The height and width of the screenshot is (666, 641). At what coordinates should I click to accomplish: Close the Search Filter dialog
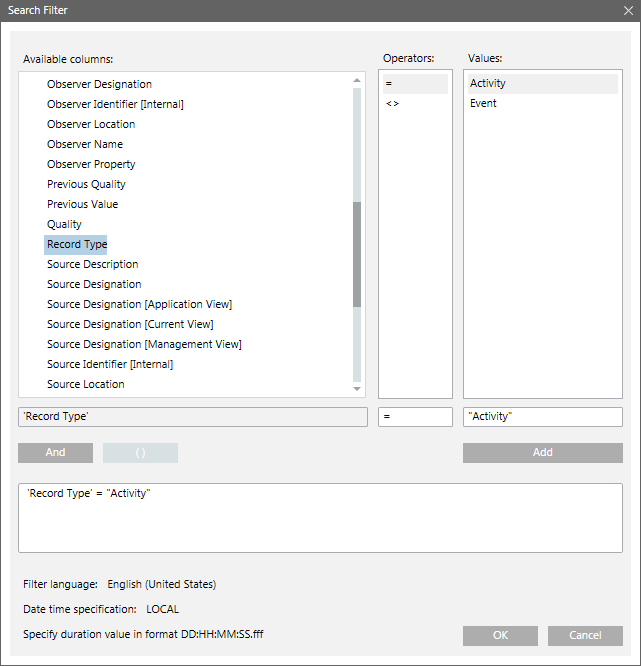[x=627, y=11]
